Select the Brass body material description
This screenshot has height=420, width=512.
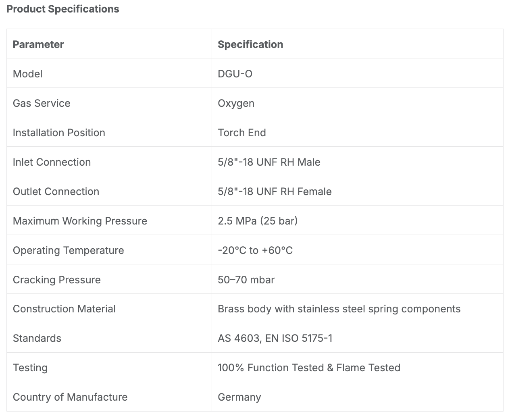pos(339,309)
